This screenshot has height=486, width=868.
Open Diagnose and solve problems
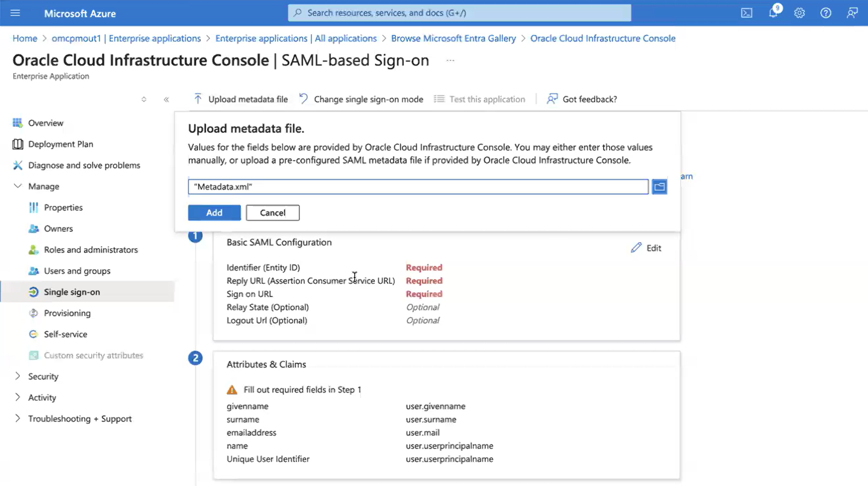tap(84, 165)
